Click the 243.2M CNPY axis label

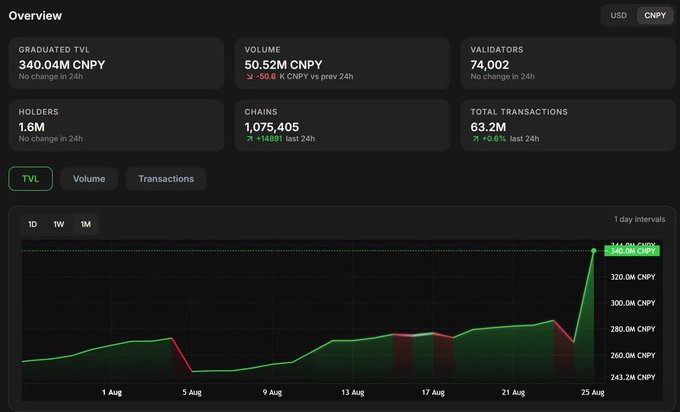point(633,377)
